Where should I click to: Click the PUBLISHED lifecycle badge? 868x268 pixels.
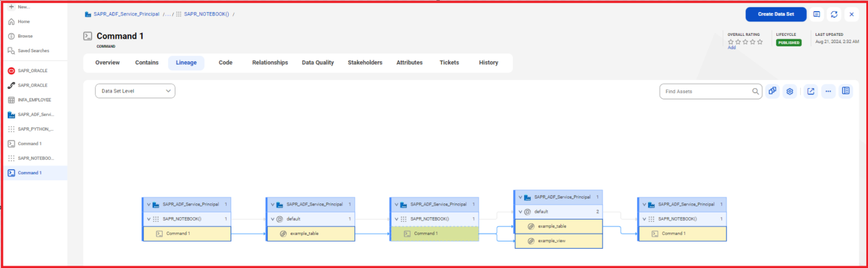[x=789, y=42]
